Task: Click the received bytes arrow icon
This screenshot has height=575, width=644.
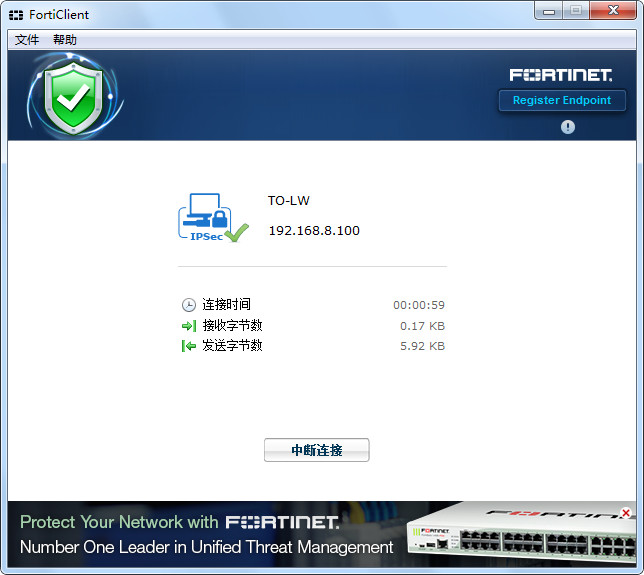Action: coord(189,326)
